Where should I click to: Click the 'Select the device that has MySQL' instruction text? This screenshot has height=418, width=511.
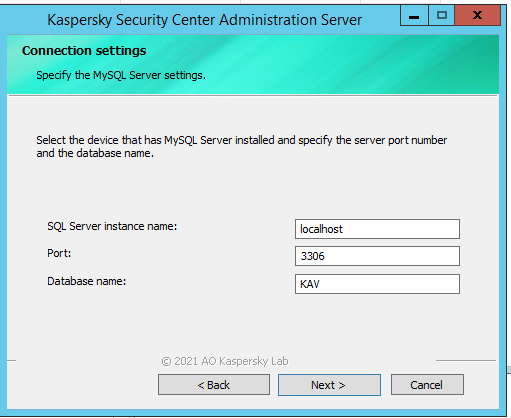point(242,147)
